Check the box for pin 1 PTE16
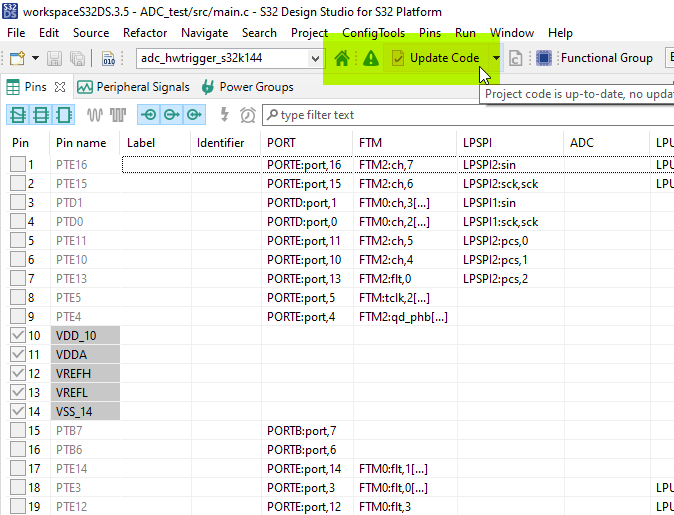This screenshot has width=674, height=515. 18,165
